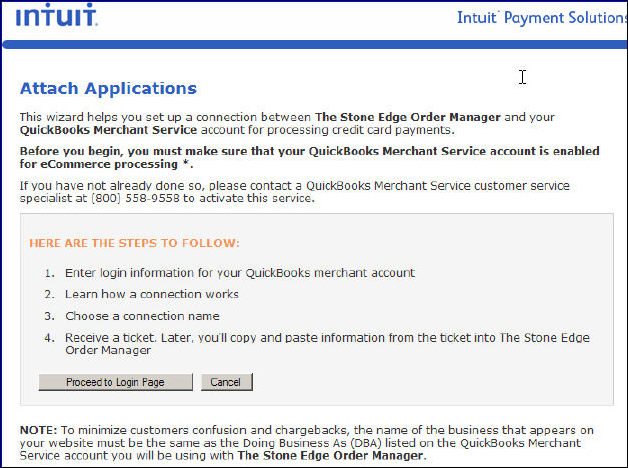The width and height of the screenshot is (628, 468).
Task: Click the bold 'Before you begin' paragraph
Action: coord(309,157)
